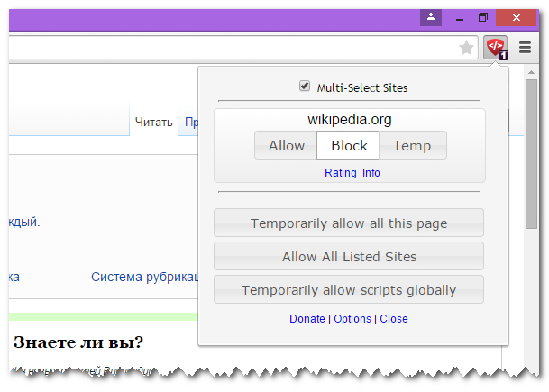549x392 pixels.
Task: Allow scripts for wikipedia.org
Action: [x=286, y=146]
